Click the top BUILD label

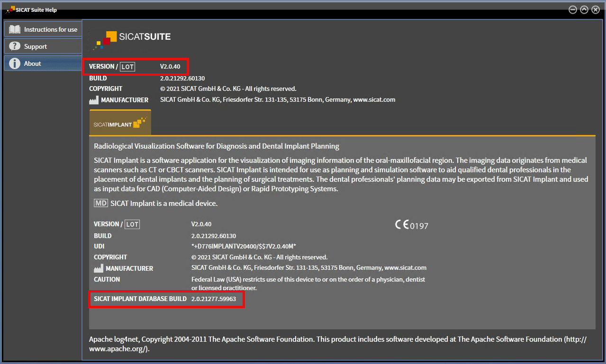click(98, 78)
